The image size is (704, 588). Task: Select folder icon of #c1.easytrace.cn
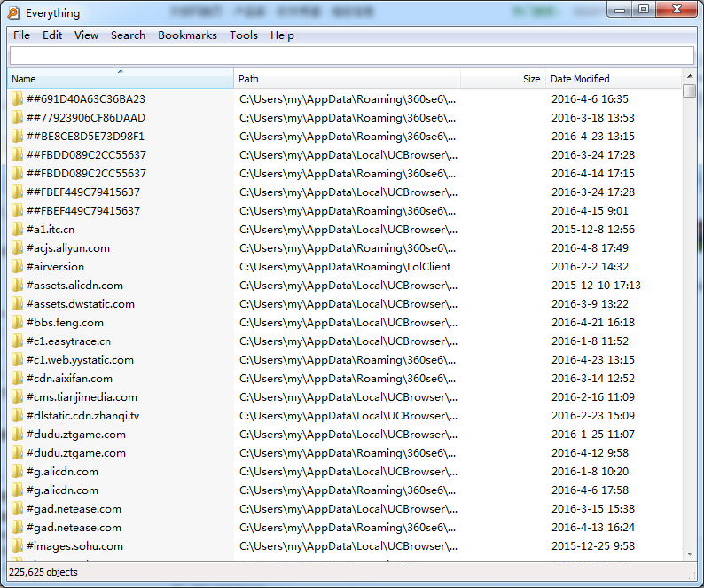[17, 341]
